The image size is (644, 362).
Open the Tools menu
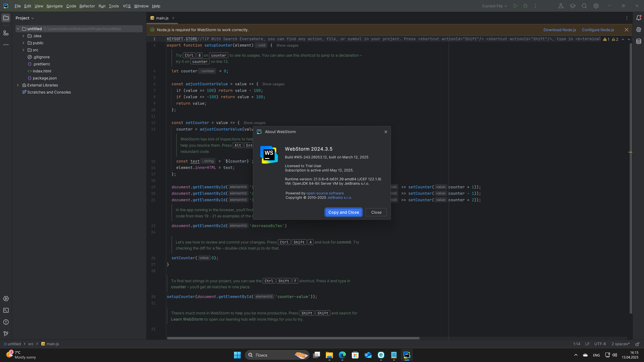[x=114, y=6]
